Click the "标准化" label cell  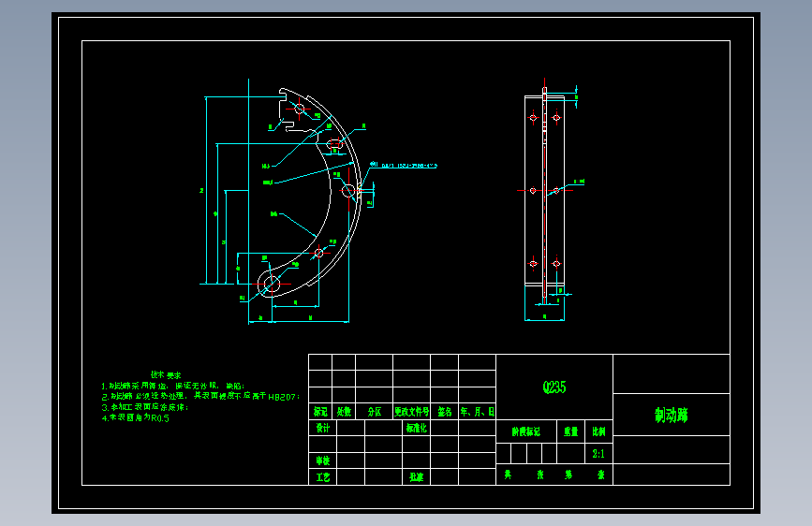[x=417, y=428]
